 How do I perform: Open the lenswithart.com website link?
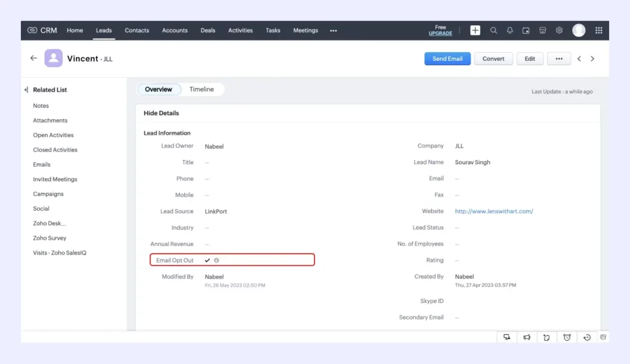(x=494, y=212)
